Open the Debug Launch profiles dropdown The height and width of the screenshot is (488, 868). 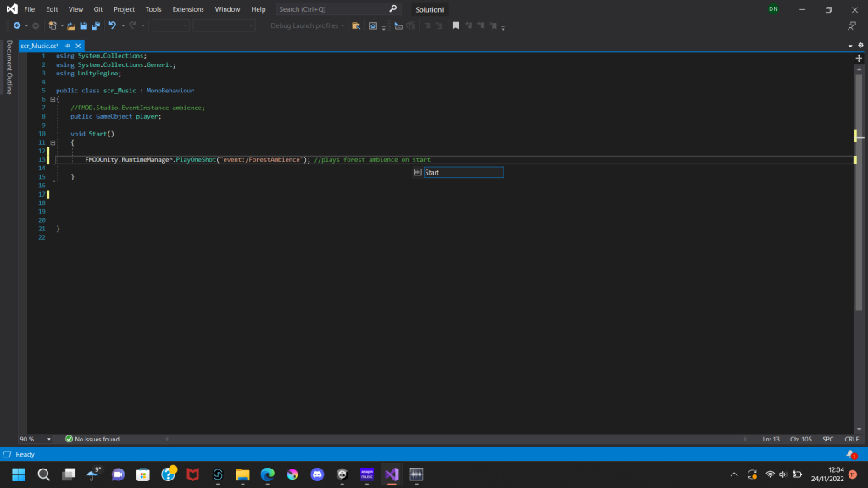307,25
